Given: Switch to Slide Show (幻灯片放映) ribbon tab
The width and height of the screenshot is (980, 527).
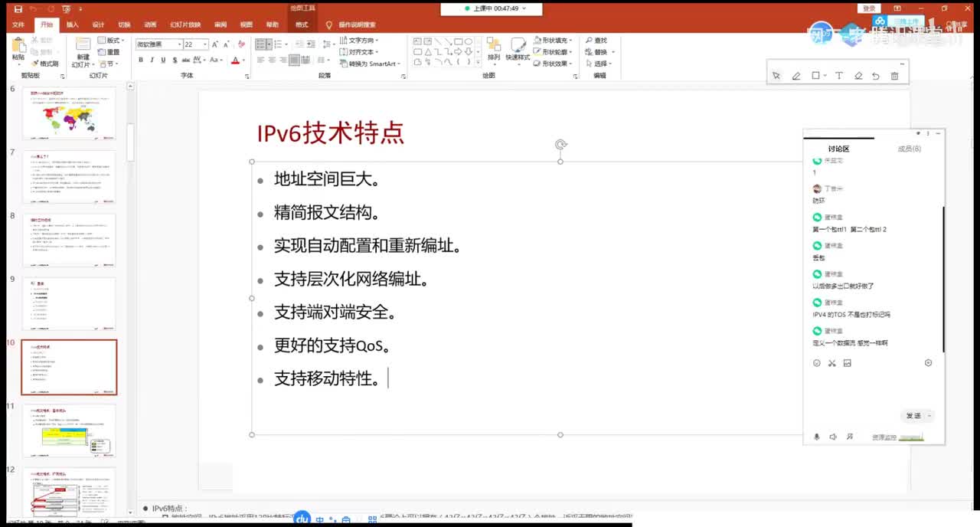Looking at the screenshot, I should tap(185, 25).
